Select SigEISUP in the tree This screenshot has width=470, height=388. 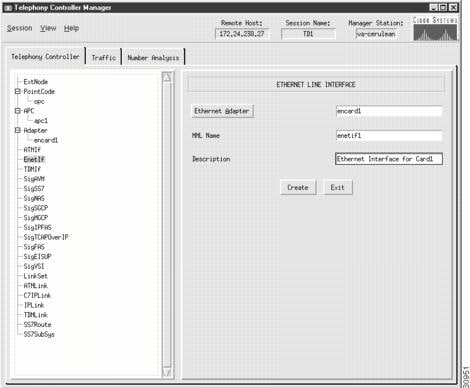pos(37,256)
